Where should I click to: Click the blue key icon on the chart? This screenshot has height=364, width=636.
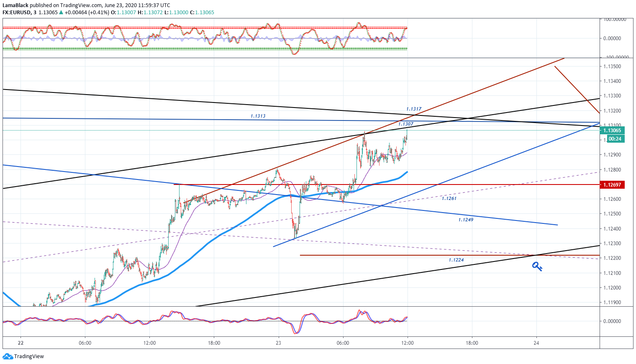537,266
